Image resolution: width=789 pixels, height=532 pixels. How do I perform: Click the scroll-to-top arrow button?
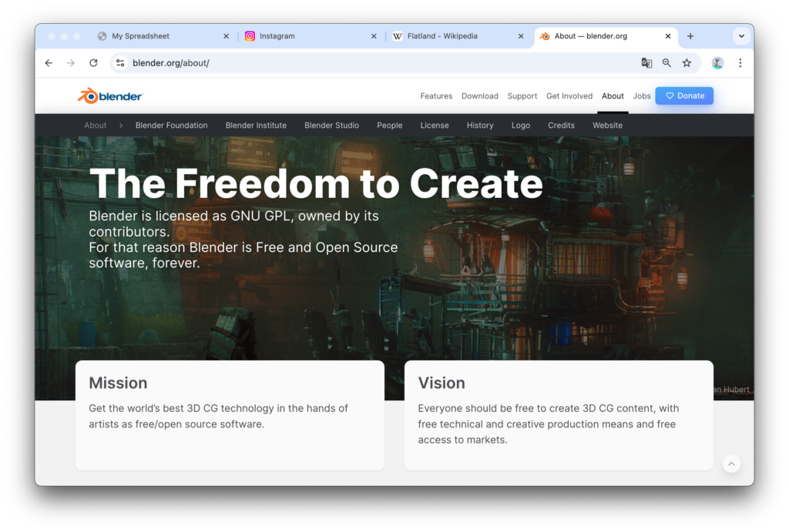pyautogui.click(x=731, y=463)
